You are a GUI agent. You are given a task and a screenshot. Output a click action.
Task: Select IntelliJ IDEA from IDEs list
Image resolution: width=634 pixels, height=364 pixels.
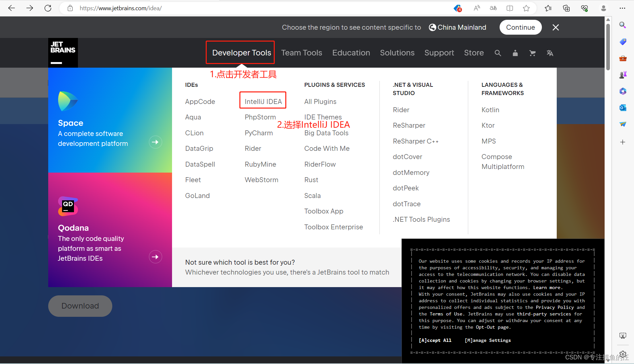pyautogui.click(x=263, y=102)
